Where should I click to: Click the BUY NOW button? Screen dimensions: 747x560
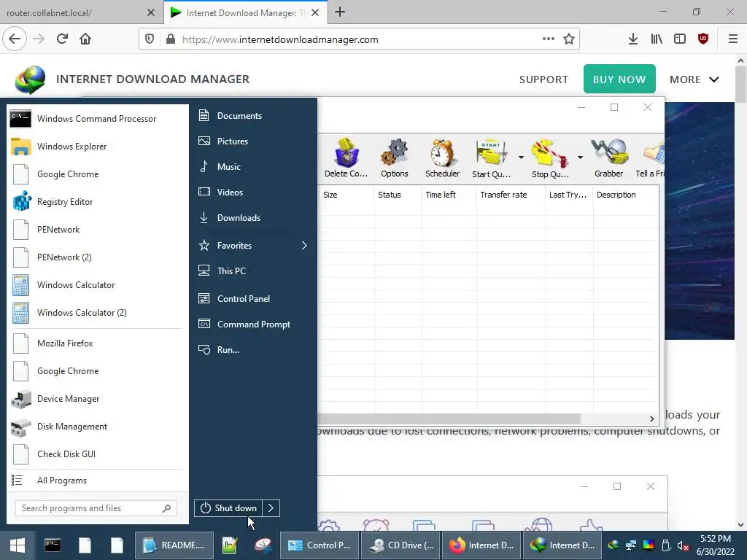click(x=619, y=79)
